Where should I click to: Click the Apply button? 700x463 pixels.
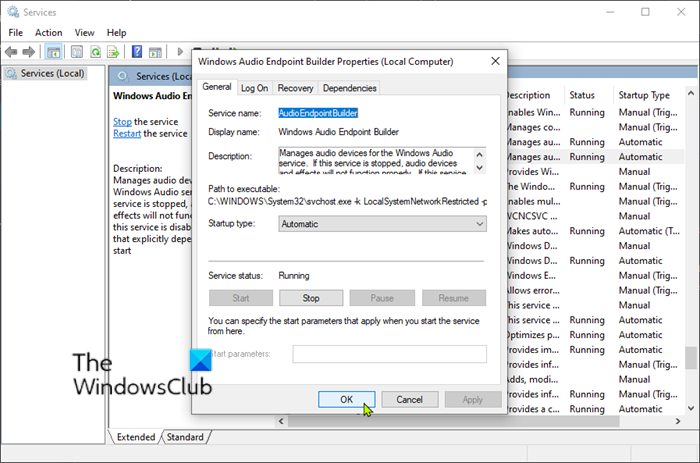point(473,400)
